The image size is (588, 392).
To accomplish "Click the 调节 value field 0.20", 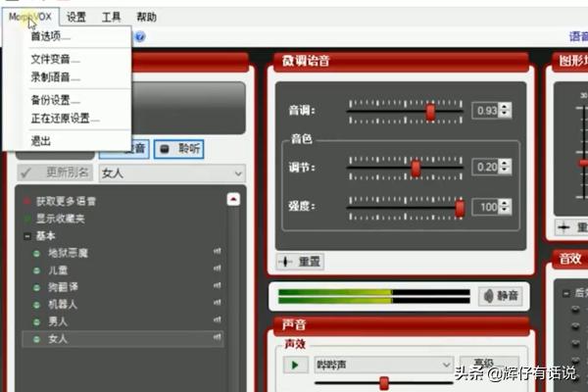I will tap(486, 167).
